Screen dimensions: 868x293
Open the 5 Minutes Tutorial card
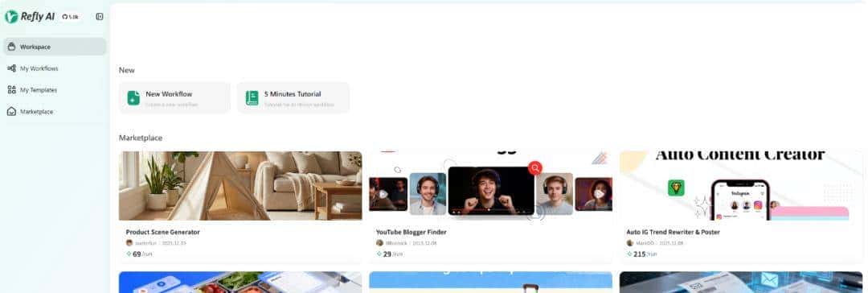pos(293,98)
